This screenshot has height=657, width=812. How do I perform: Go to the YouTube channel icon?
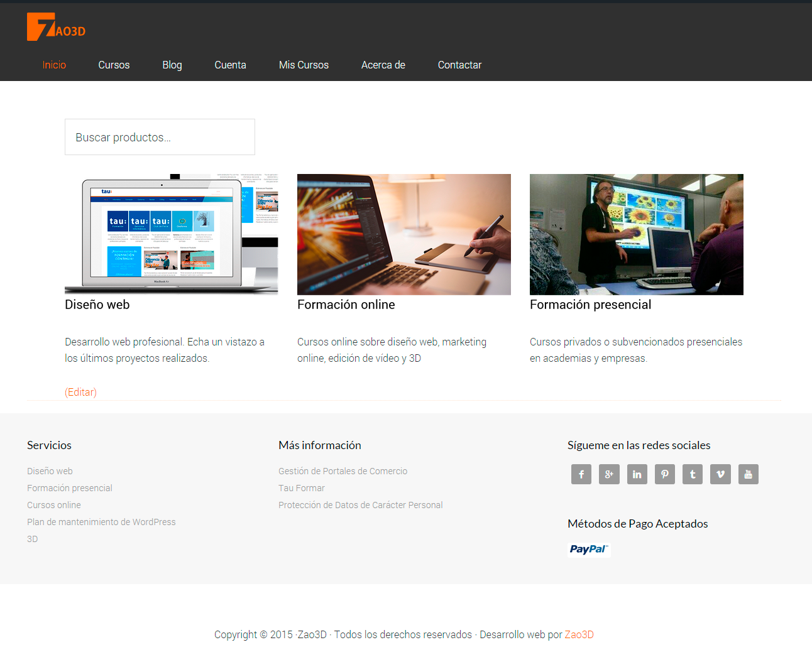pyautogui.click(x=748, y=474)
